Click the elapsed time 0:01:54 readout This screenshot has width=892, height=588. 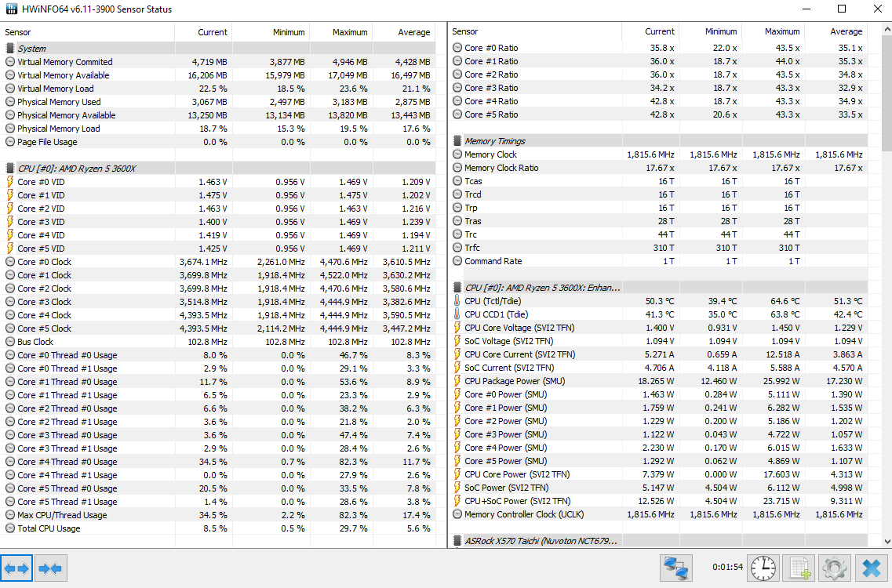tap(727, 567)
